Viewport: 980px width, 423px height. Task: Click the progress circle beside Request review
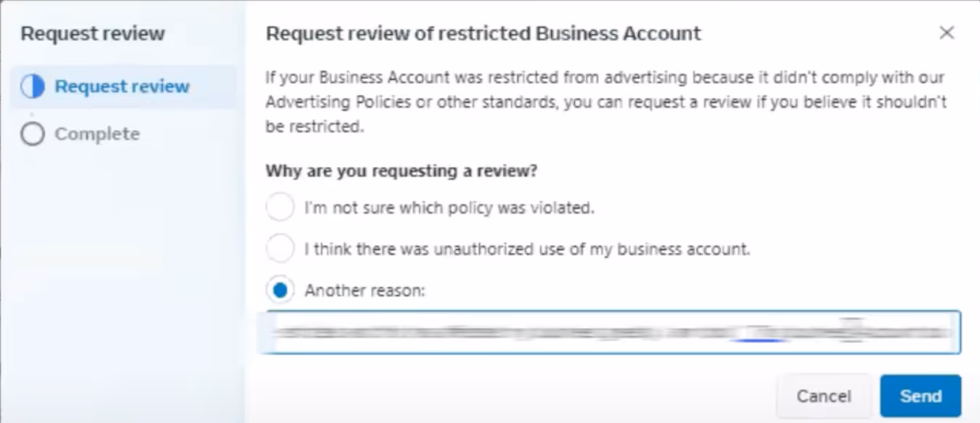[x=32, y=85]
